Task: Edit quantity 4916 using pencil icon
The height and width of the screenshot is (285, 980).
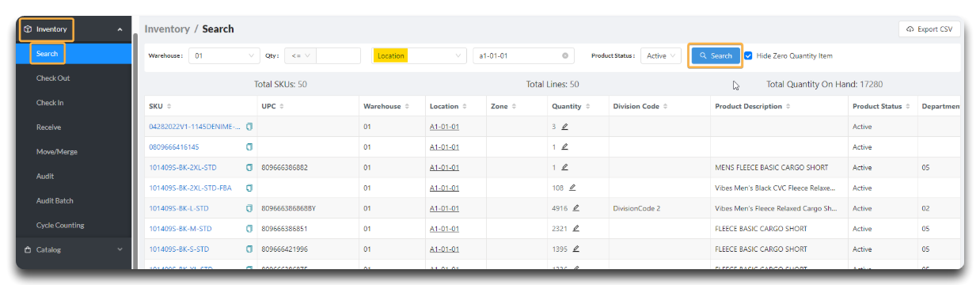Action: [x=576, y=209]
